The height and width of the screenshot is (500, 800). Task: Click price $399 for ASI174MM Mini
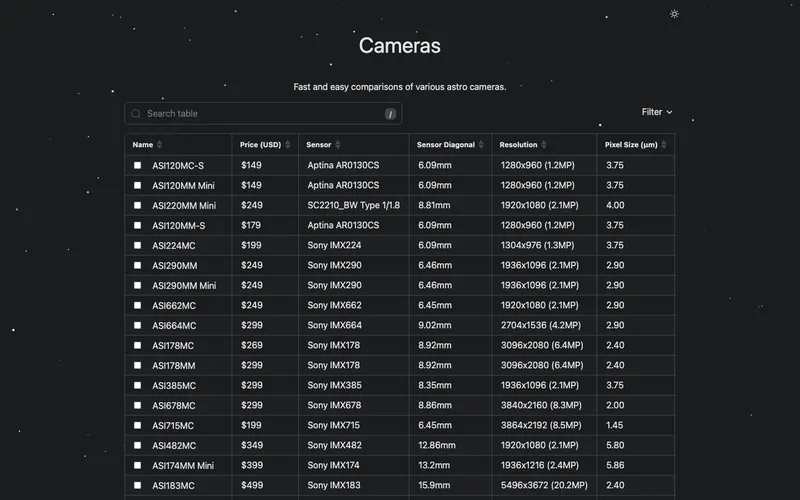point(252,465)
